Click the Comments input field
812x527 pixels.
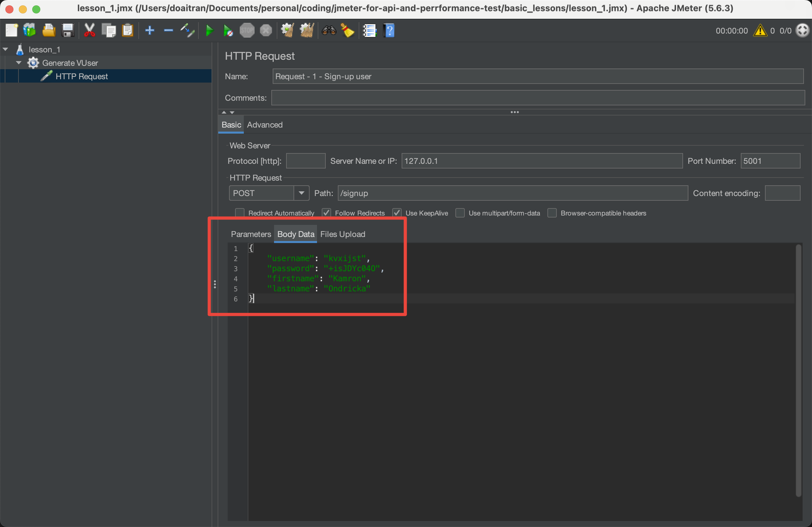tap(538, 98)
